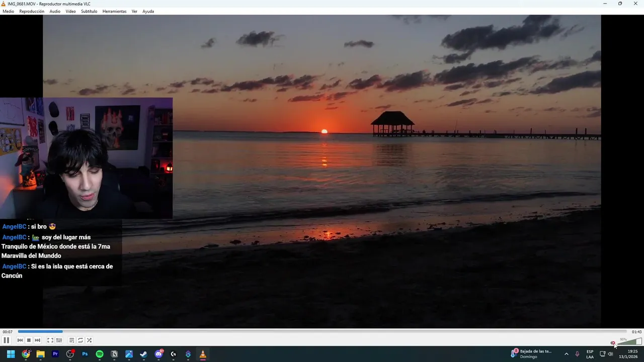Viewport: 644px width, 362px height.
Task: Click chat text 'Maravilla del Mundo'
Action: pyautogui.click(x=31, y=256)
